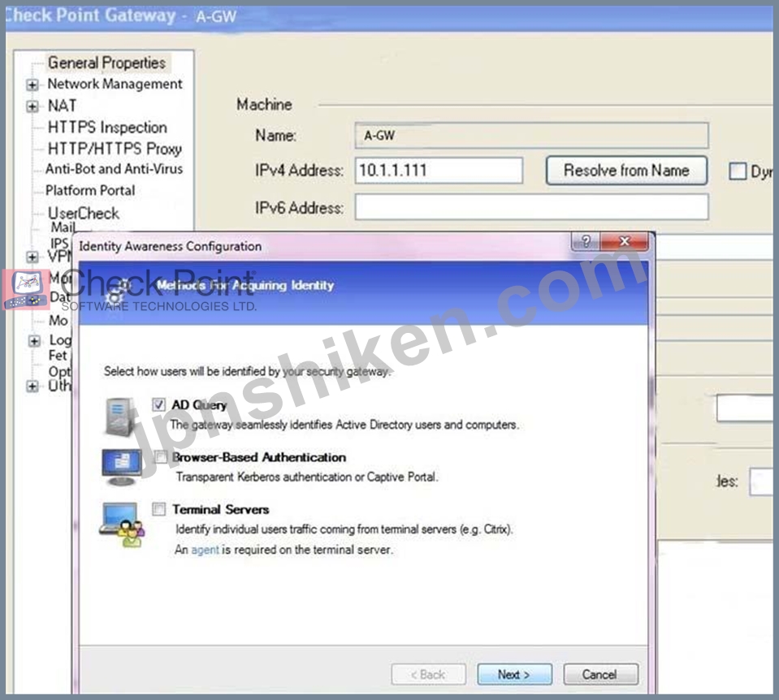Open the HTTPS Inspection page
This screenshot has height=700, width=779.
(x=107, y=127)
